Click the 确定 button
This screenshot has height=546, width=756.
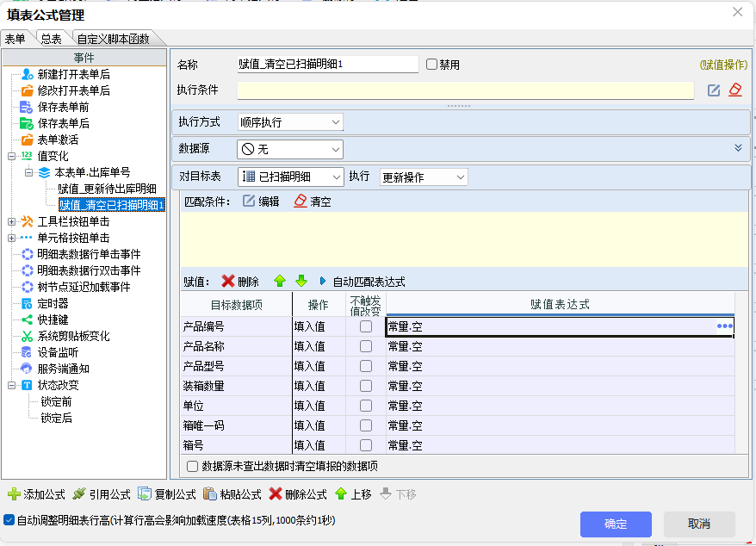click(615, 524)
